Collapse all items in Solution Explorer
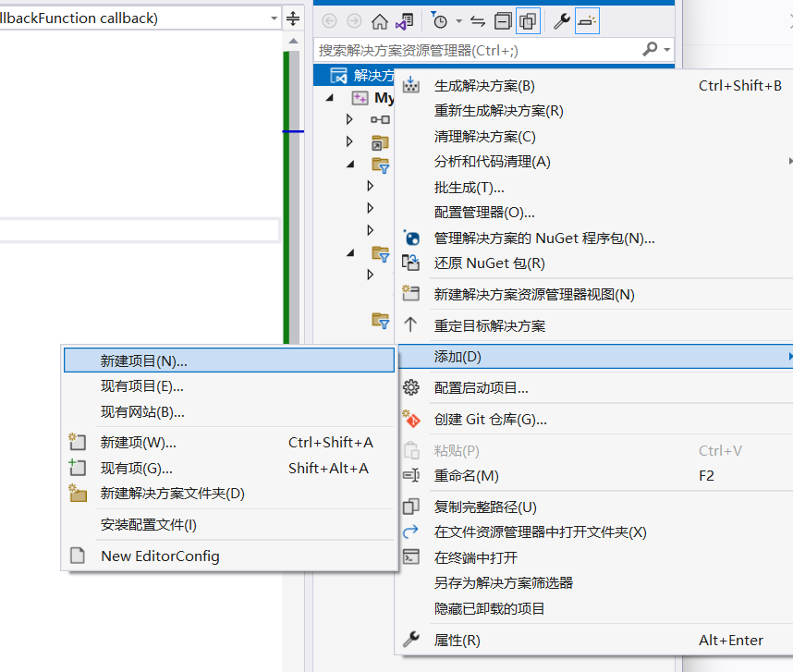 (x=503, y=21)
